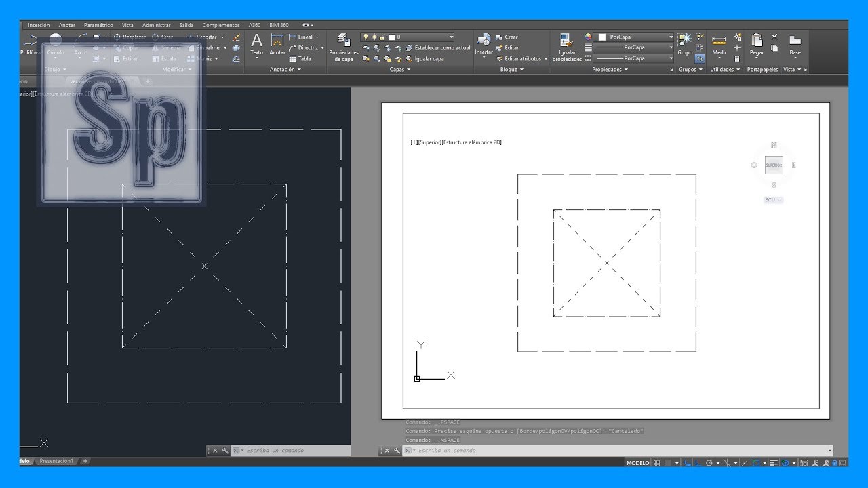The image size is (868, 488).
Task: Switch to the Presentación1 layout tab
Action: coord(56,461)
